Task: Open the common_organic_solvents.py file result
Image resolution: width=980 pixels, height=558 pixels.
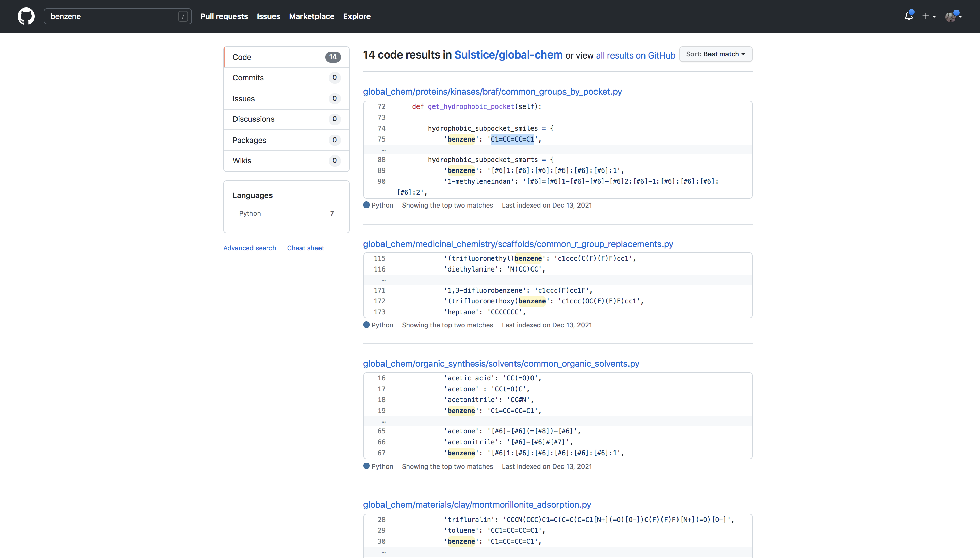Action: 501,364
